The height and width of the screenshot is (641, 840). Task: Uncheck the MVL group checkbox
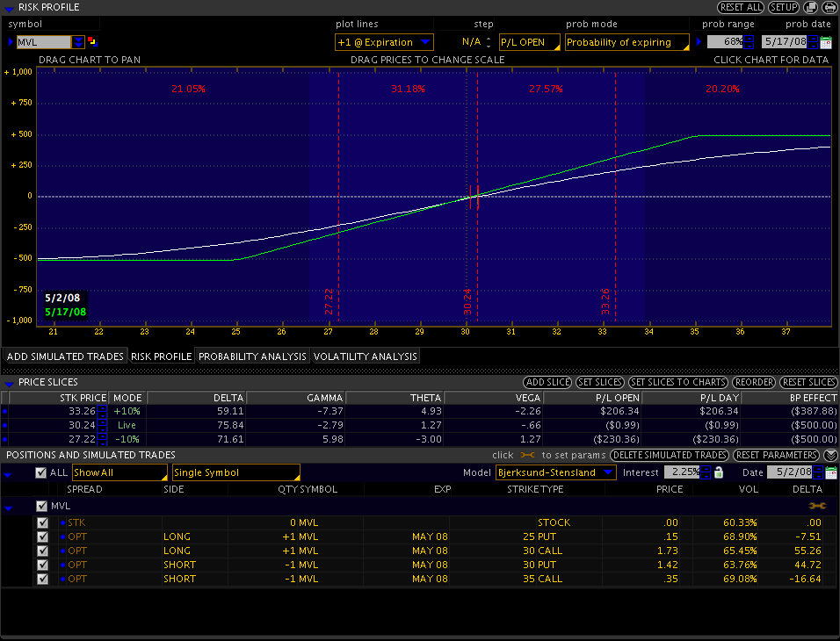[x=42, y=506]
